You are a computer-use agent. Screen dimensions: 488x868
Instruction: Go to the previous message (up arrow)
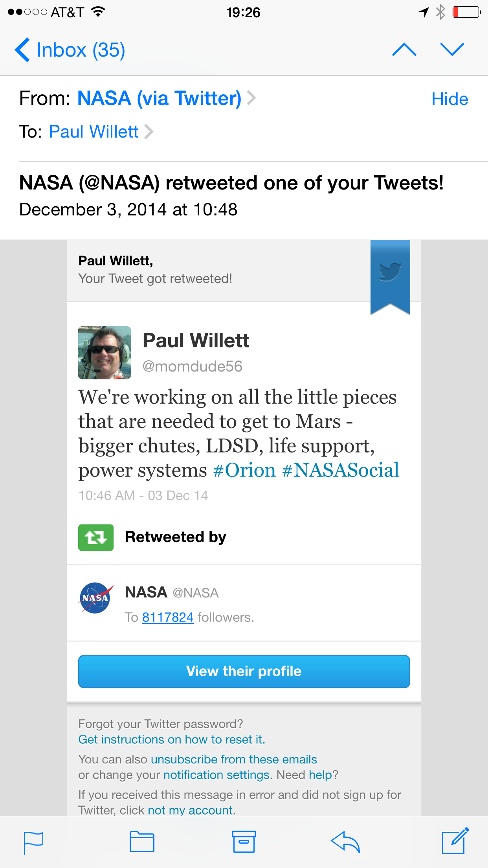404,50
